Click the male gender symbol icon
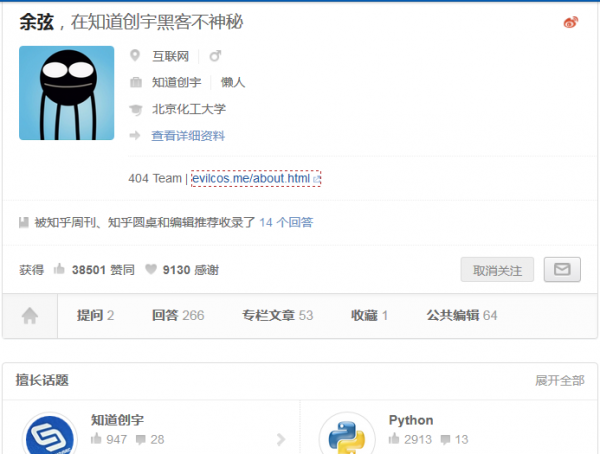 215,56
